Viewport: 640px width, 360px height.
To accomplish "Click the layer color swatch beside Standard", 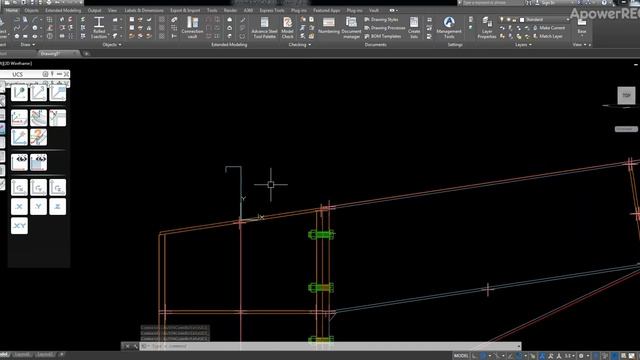I will 522,20.
